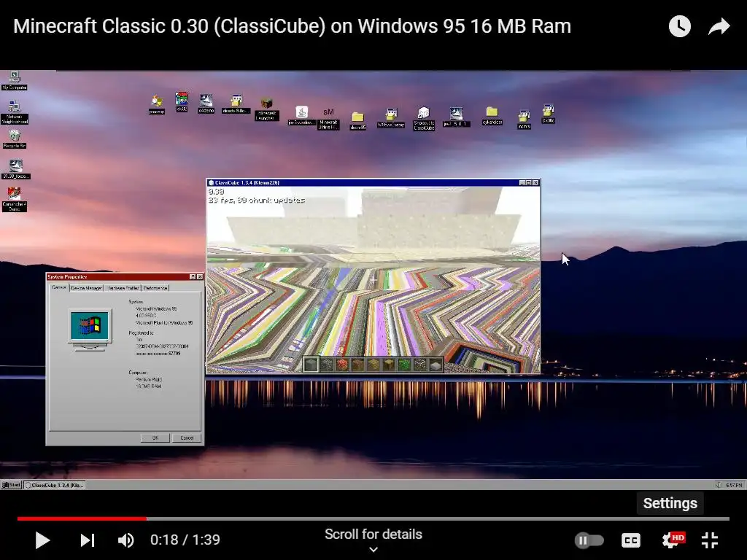The height and width of the screenshot is (560, 747).
Task: Click the taskbar clock in system tray
Action: [734, 485]
